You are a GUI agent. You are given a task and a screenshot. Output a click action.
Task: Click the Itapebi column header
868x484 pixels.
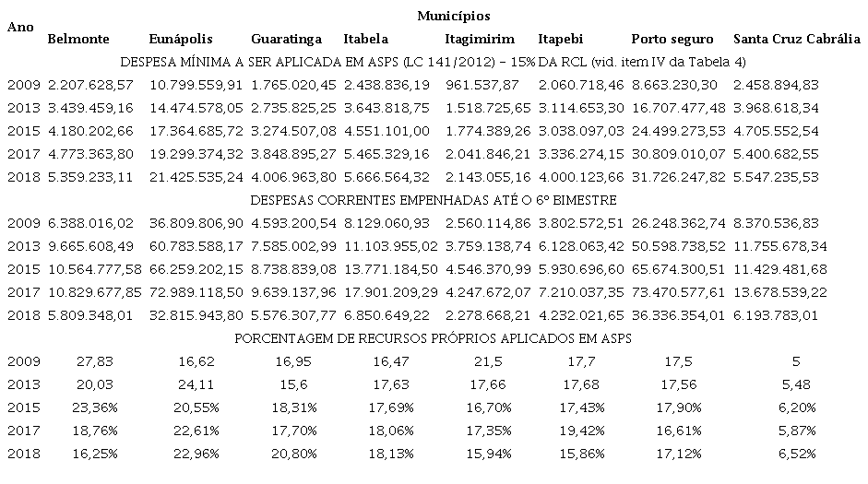(x=560, y=40)
